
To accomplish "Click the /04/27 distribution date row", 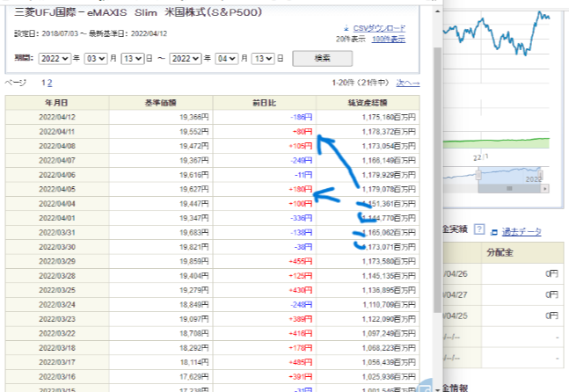I will click(503, 294).
